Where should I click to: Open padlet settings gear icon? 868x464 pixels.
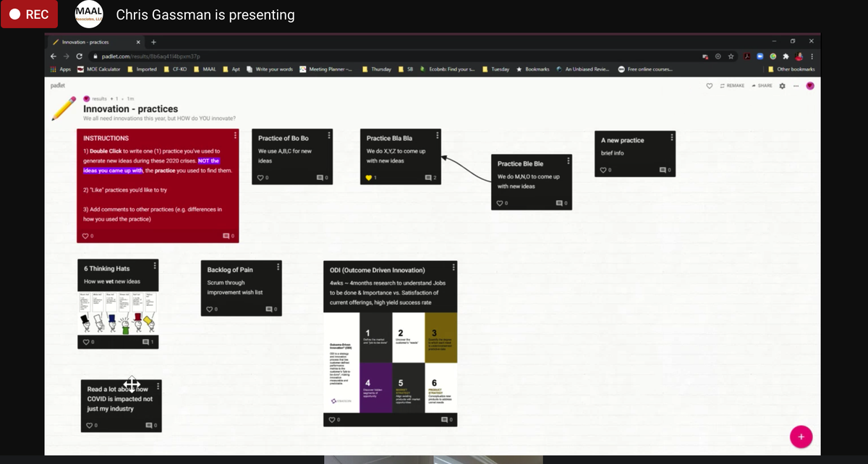pyautogui.click(x=782, y=86)
